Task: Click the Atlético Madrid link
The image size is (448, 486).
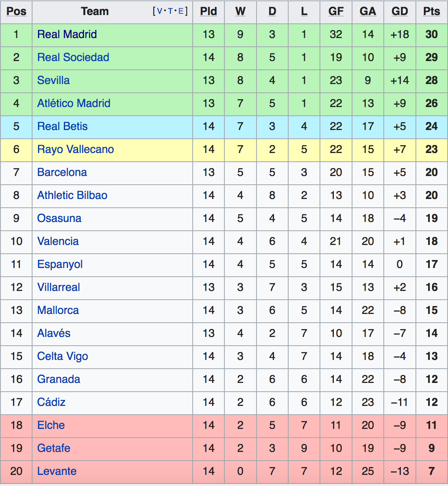Action: (74, 103)
